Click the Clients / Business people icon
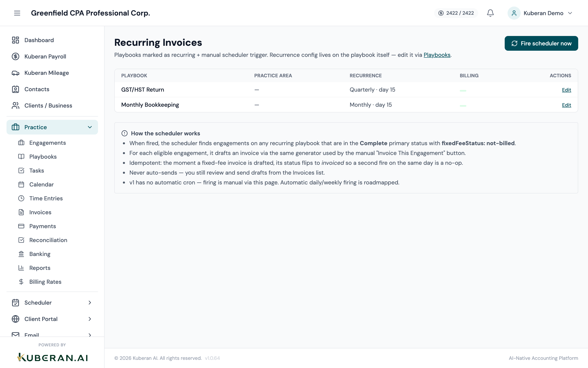Image resolution: width=588 pixels, height=368 pixels. pyautogui.click(x=16, y=106)
